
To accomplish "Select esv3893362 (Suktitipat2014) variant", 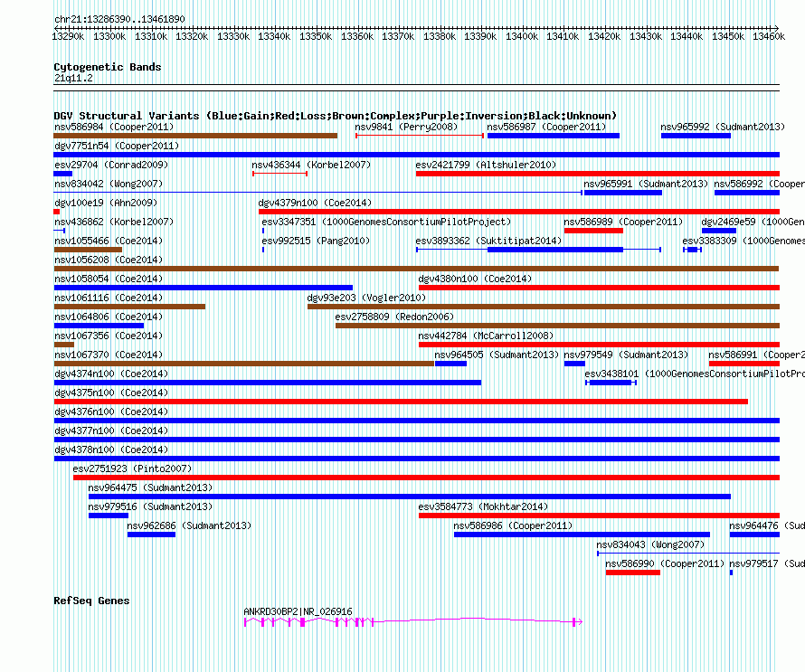I will pyautogui.click(x=538, y=250).
